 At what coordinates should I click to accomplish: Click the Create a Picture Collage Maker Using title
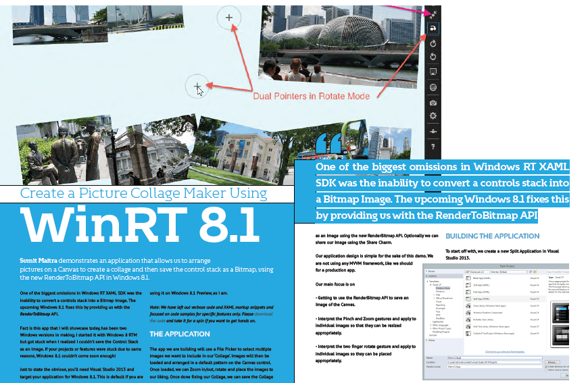coord(144,193)
